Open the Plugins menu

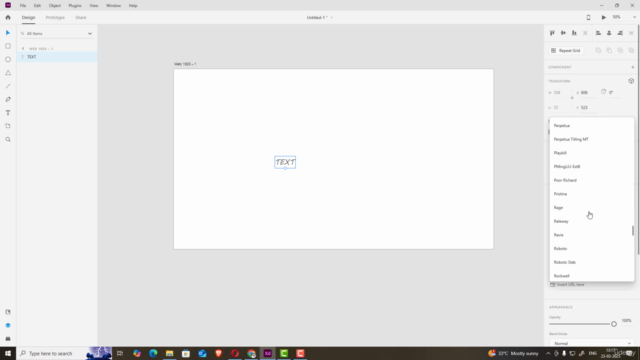[x=75, y=6]
